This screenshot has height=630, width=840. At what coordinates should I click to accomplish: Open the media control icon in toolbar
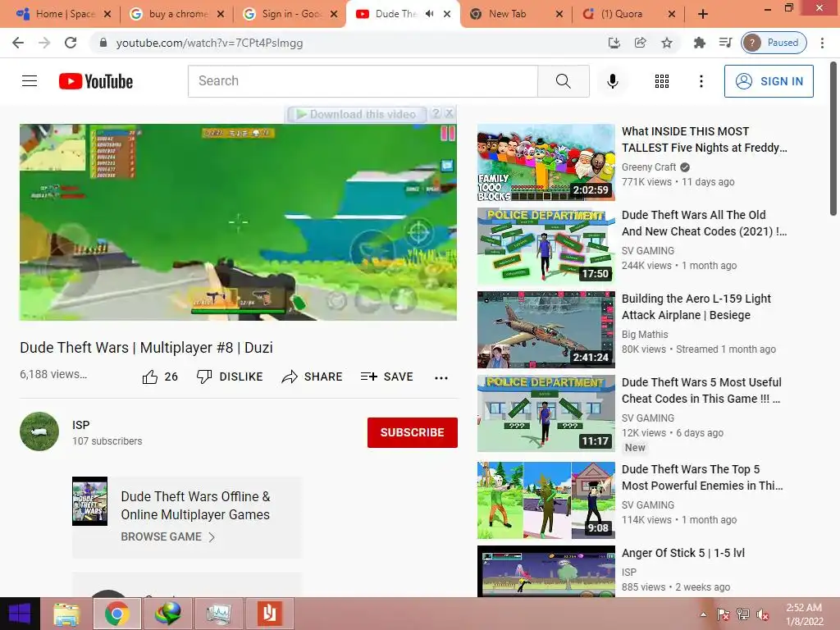tap(725, 43)
